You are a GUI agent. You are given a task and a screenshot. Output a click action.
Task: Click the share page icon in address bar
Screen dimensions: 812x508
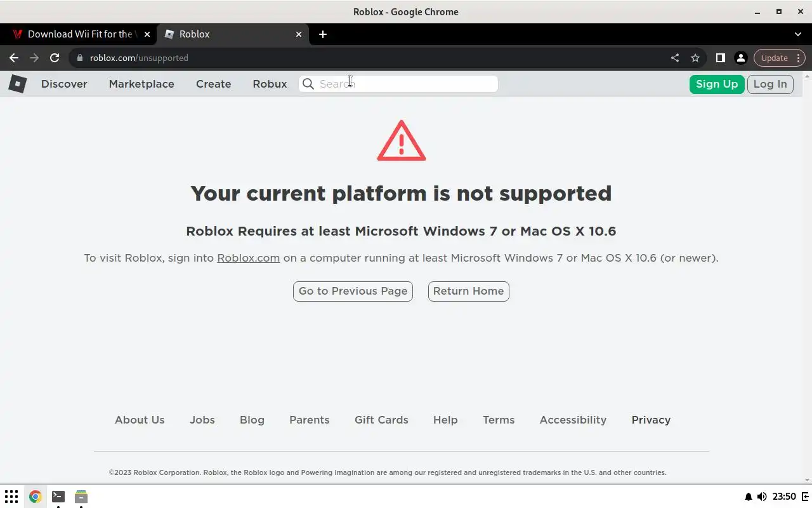(x=675, y=58)
